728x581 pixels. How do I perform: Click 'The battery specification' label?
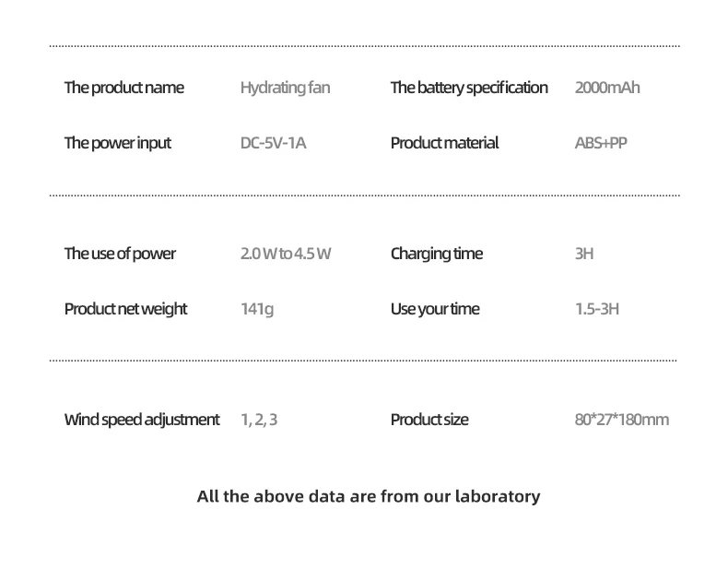tap(469, 88)
